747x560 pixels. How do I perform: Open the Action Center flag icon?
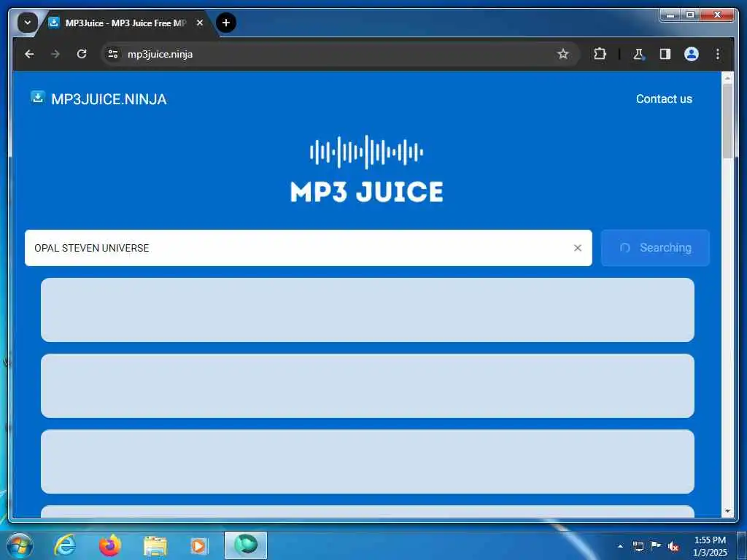pyautogui.click(x=656, y=546)
